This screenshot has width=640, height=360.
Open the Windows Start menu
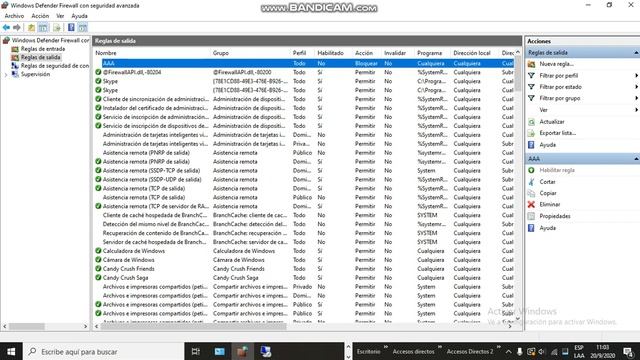coord(11,351)
